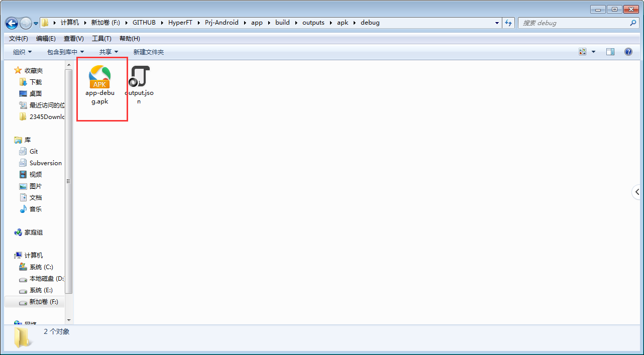Click Prj-Android in the address breadcrumb

click(222, 23)
